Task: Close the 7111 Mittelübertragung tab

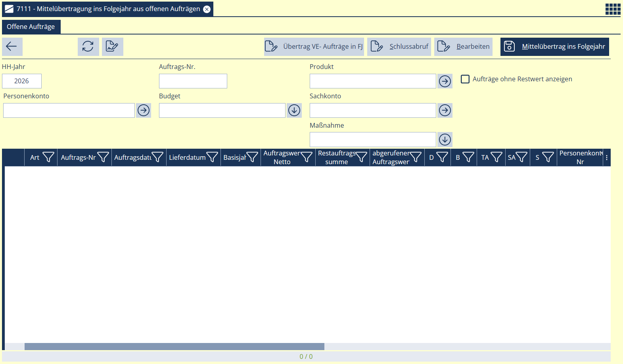Action: tap(207, 9)
